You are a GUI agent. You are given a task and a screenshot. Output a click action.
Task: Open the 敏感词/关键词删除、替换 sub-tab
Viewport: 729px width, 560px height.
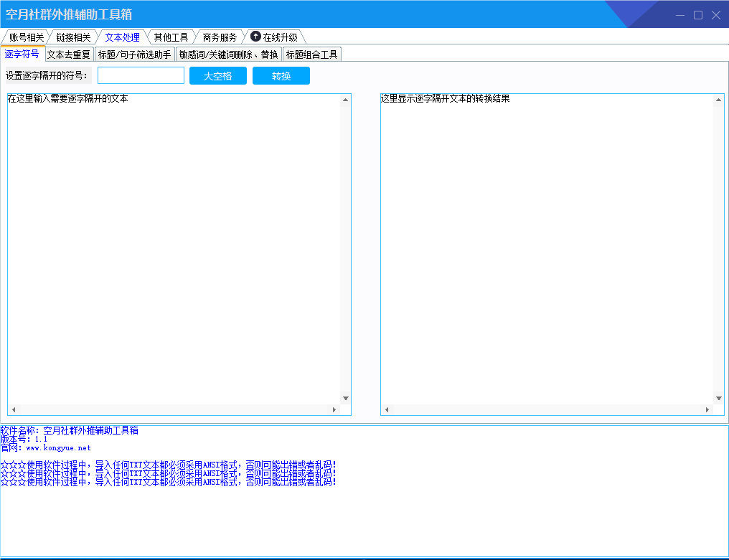tap(228, 54)
